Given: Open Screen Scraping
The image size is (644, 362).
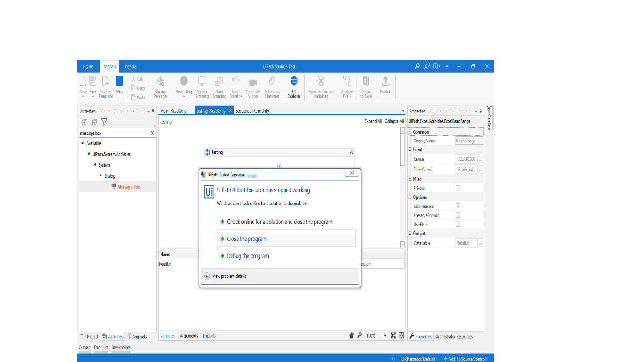Looking at the screenshot, I should [202, 87].
